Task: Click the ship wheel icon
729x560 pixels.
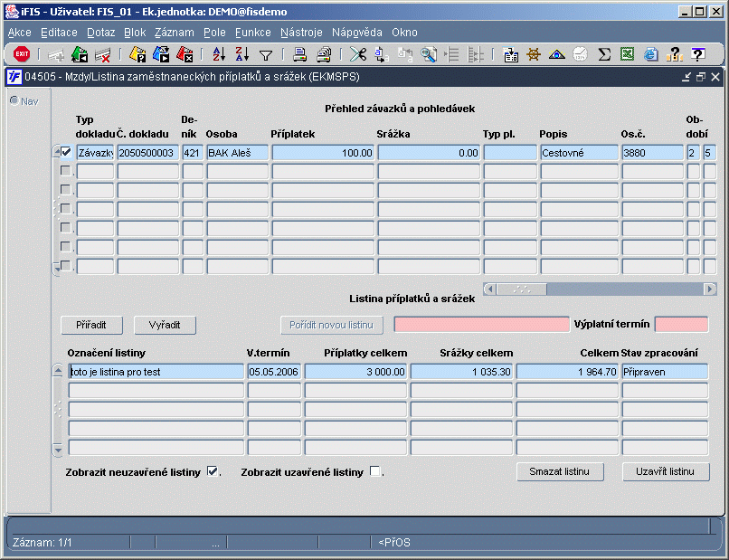Action: (534, 55)
